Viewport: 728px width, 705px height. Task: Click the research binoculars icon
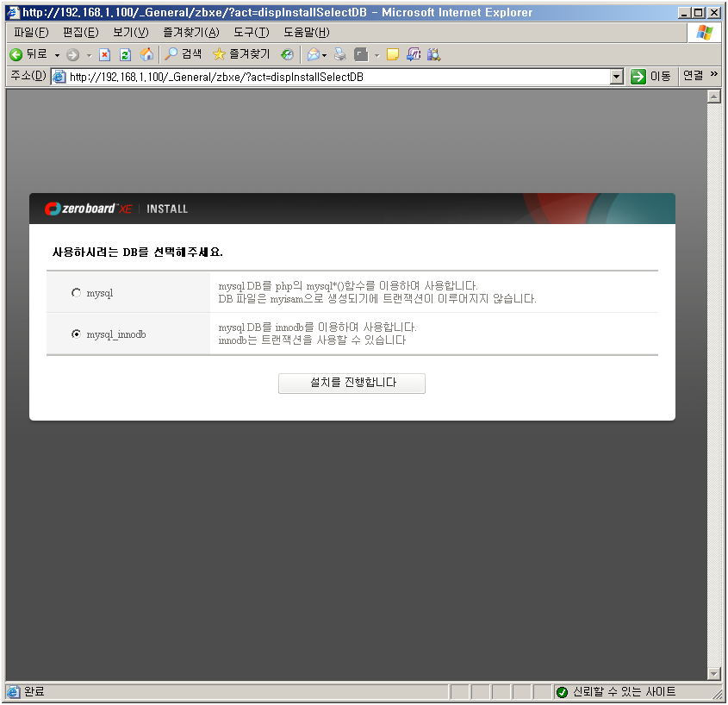click(x=433, y=55)
